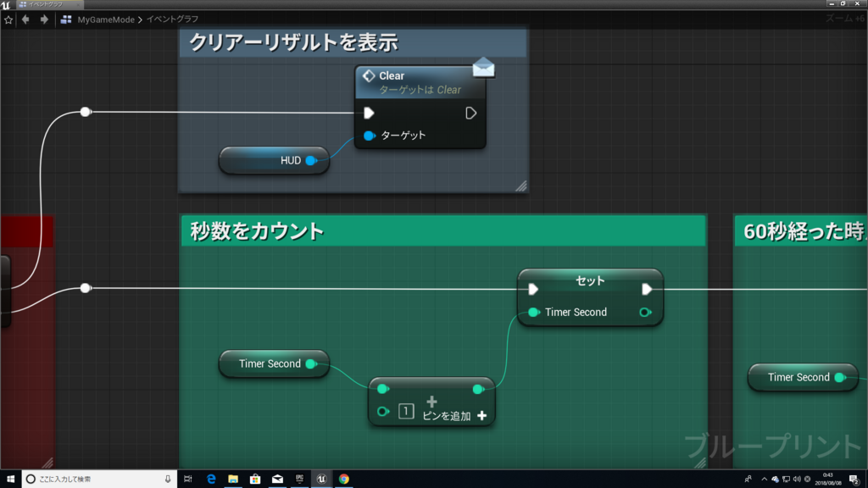868x488 pixels.
Task: Click the ピンを追加 button on the add node
Action: pos(448,414)
